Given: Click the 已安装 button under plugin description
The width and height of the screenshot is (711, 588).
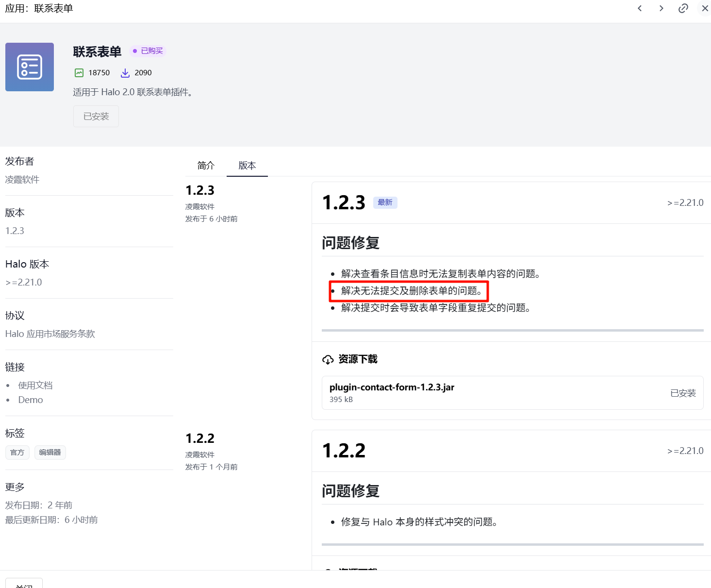Looking at the screenshot, I should pyautogui.click(x=96, y=117).
